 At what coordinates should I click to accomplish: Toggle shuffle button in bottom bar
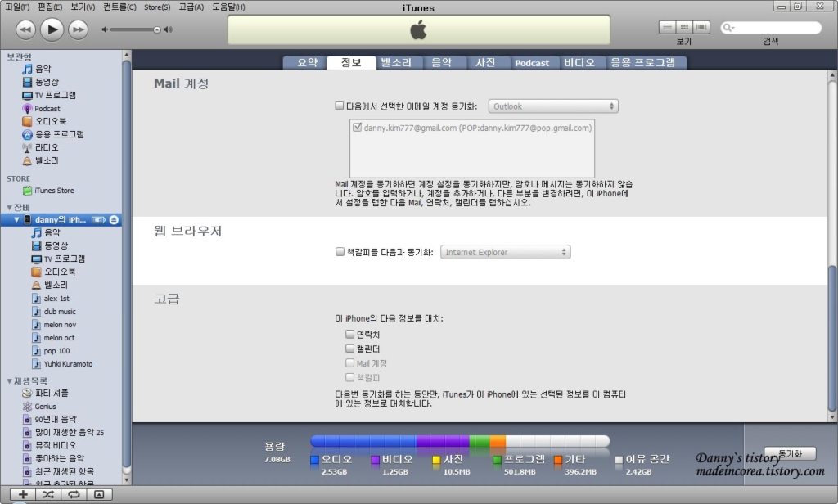pos(48,494)
